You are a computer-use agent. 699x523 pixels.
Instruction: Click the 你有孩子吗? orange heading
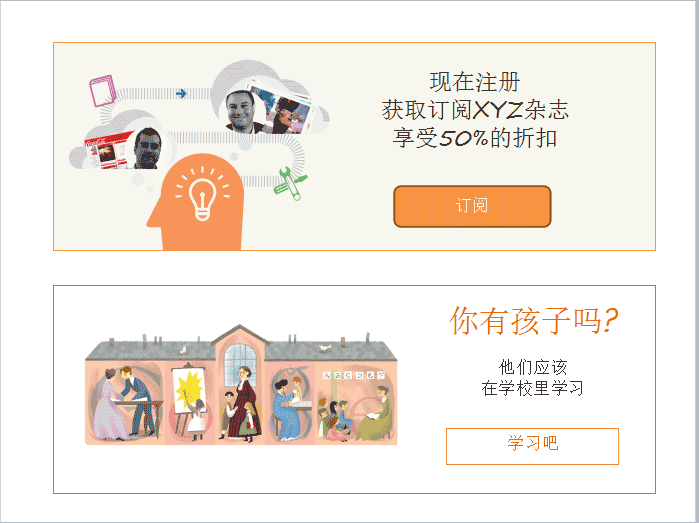coord(533,320)
